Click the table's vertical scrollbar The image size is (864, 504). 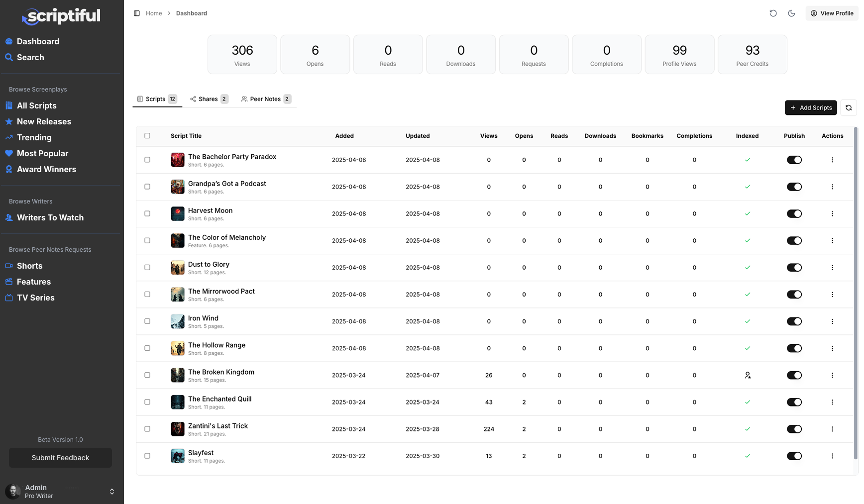point(856,294)
